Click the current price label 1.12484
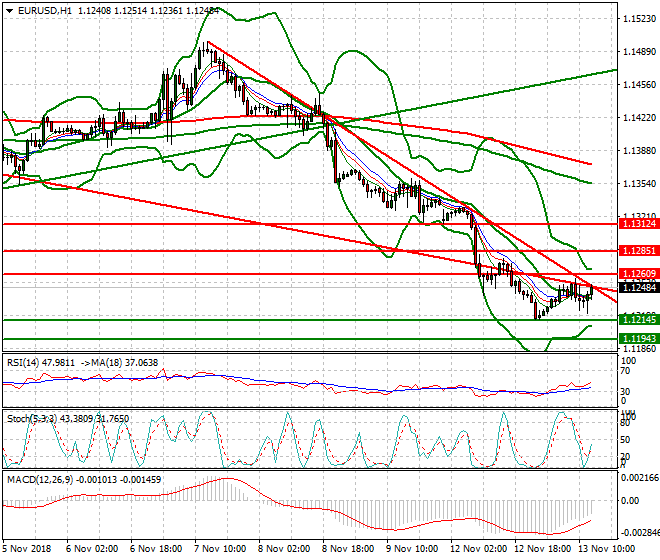The height and width of the screenshot is (560, 660). tap(639, 288)
